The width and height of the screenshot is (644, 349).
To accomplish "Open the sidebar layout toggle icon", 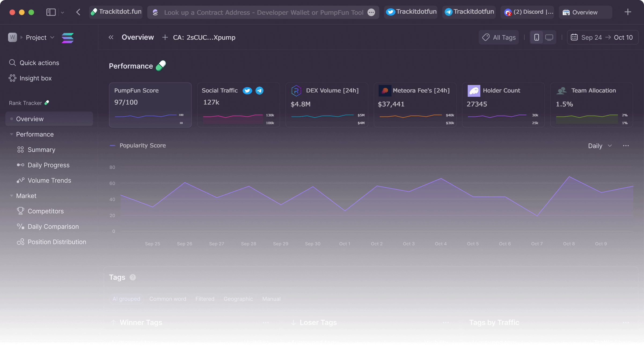I will pos(51,12).
